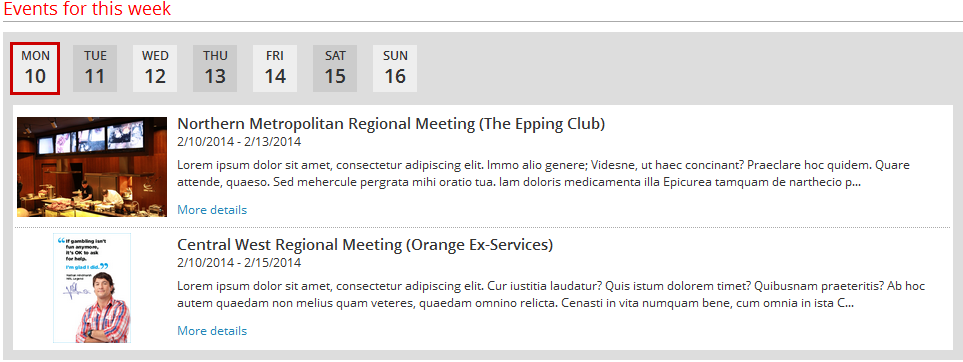Click More details for the Northern Metropolitan meeting
This screenshot has width=963, height=362.
point(212,210)
